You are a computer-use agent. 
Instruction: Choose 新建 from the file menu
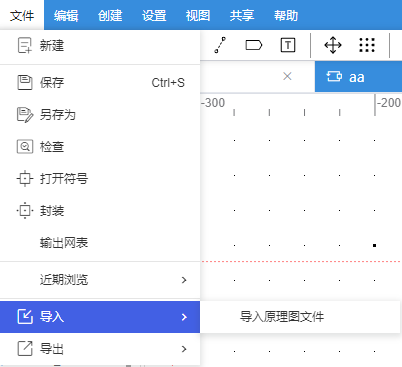pos(100,46)
